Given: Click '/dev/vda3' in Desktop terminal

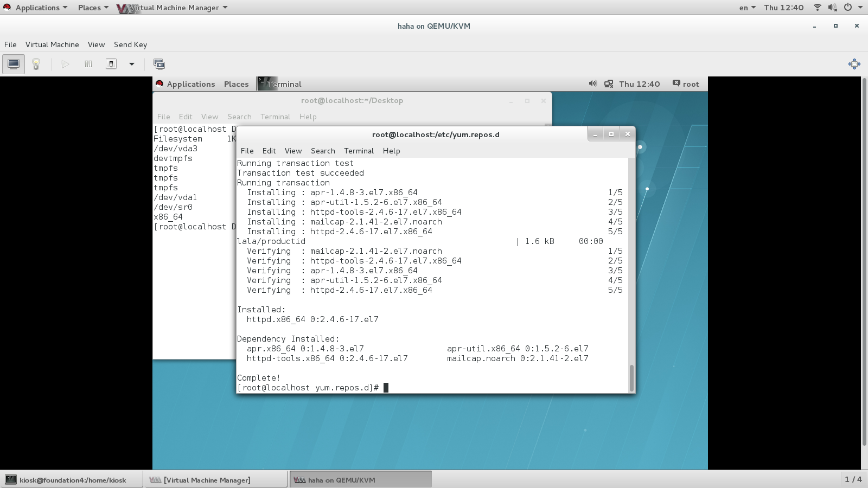Looking at the screenshot, I should pos(175,149).
